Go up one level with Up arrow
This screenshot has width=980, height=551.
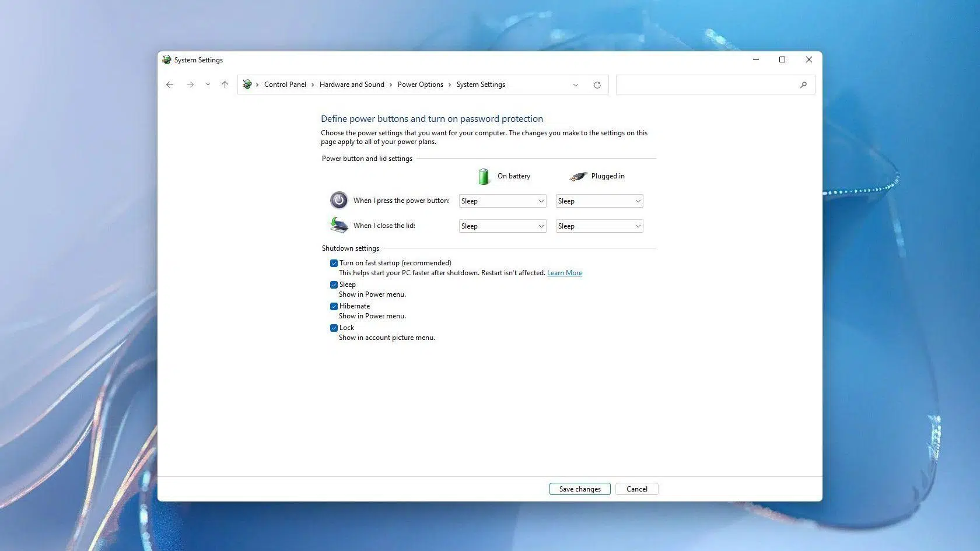pos(225,85)
